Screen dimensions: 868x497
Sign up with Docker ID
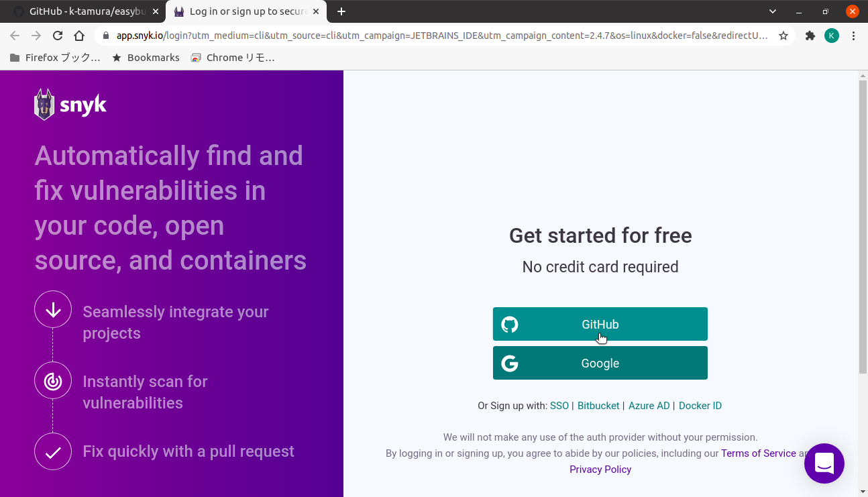coord(700,405)
